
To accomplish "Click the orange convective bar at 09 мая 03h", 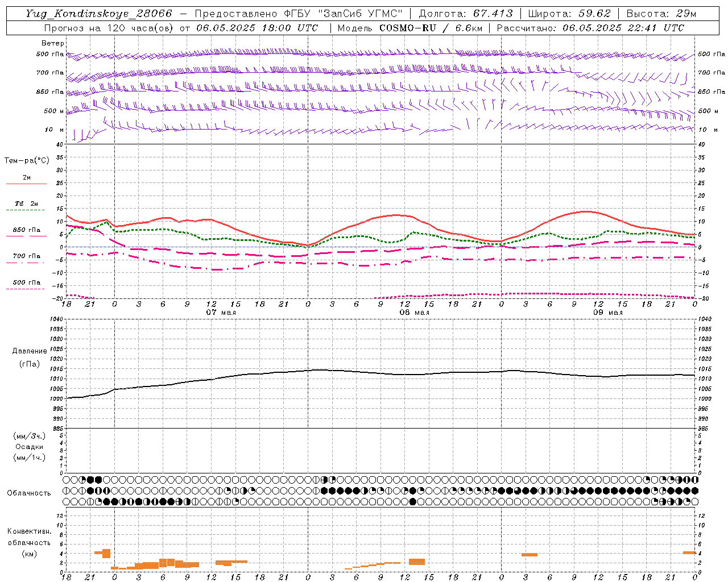I will pos(530,555).
